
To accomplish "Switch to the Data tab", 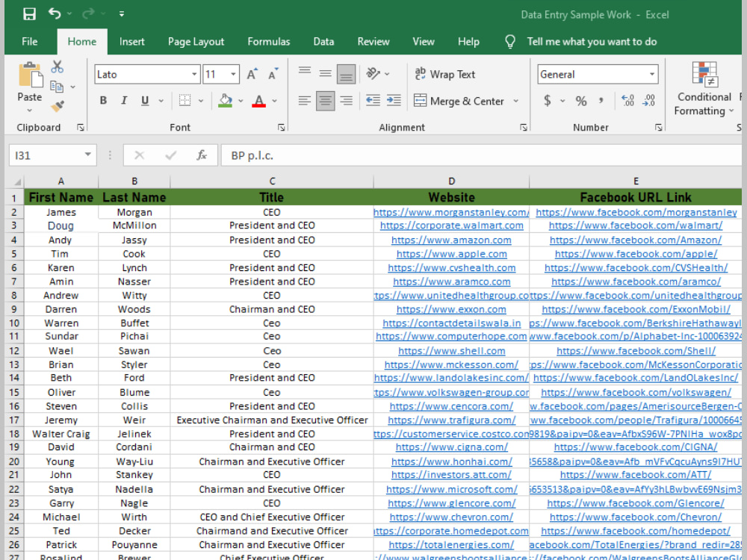I will coord(323,41).
